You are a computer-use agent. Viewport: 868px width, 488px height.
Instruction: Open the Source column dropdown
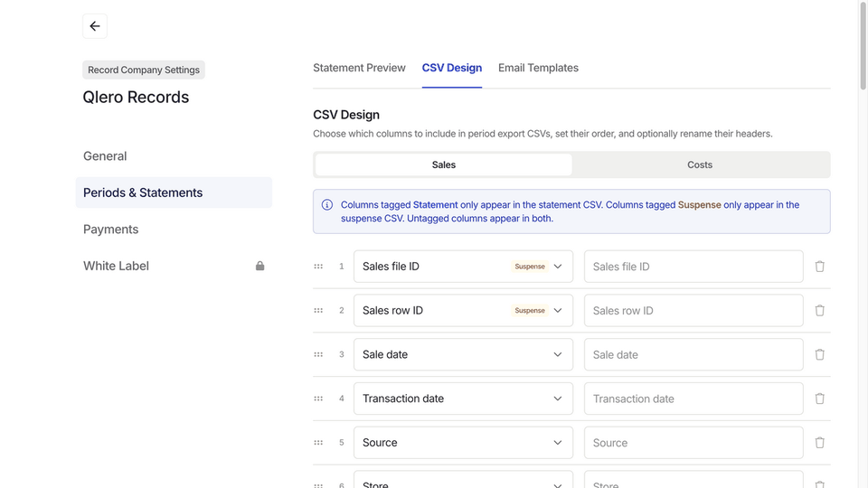click(463, 443)
